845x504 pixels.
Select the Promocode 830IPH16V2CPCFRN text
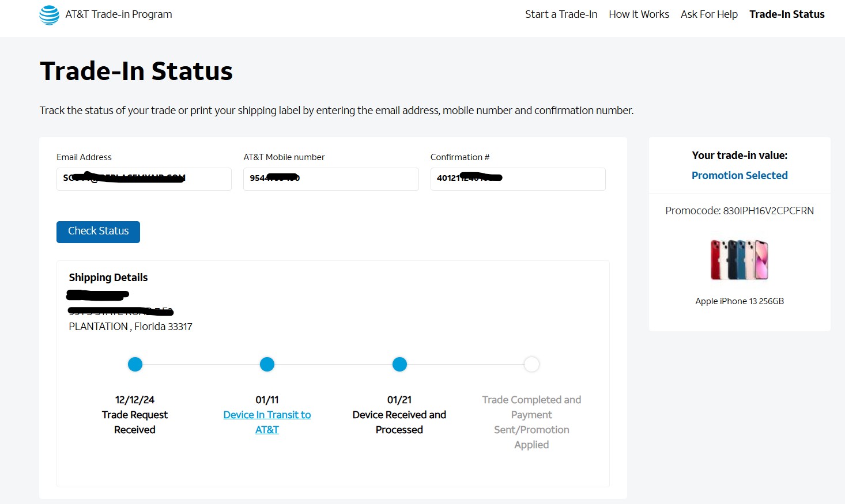point(740,211)
